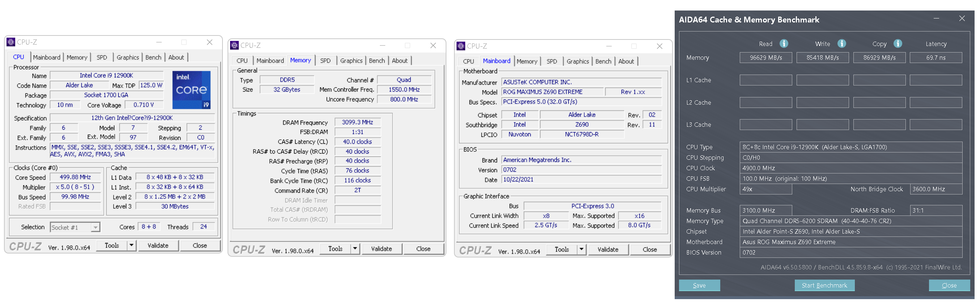Click Close button in Mainboard CPU-Z window

tap(649, 249)
